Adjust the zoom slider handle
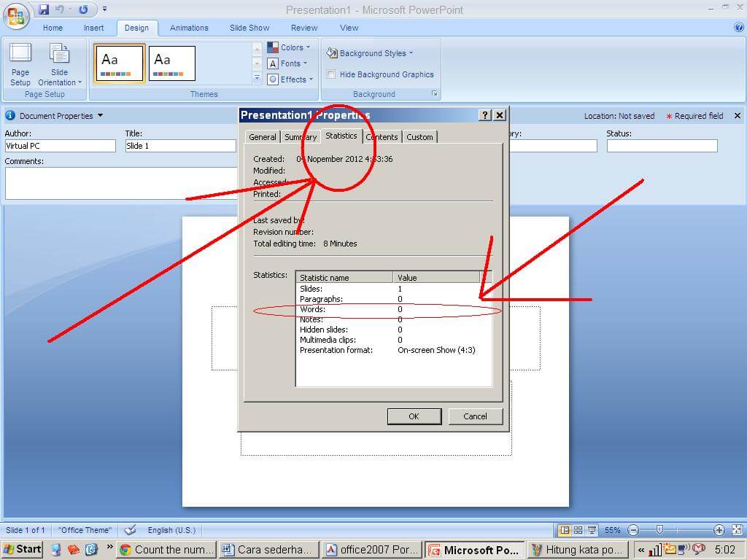 tap(659, 530)
